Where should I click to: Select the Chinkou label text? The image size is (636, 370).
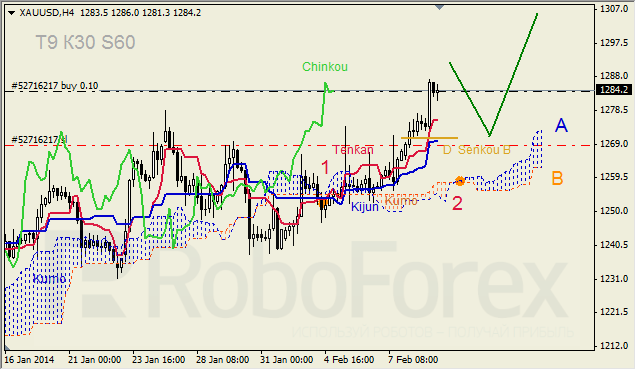coord(325,67)
